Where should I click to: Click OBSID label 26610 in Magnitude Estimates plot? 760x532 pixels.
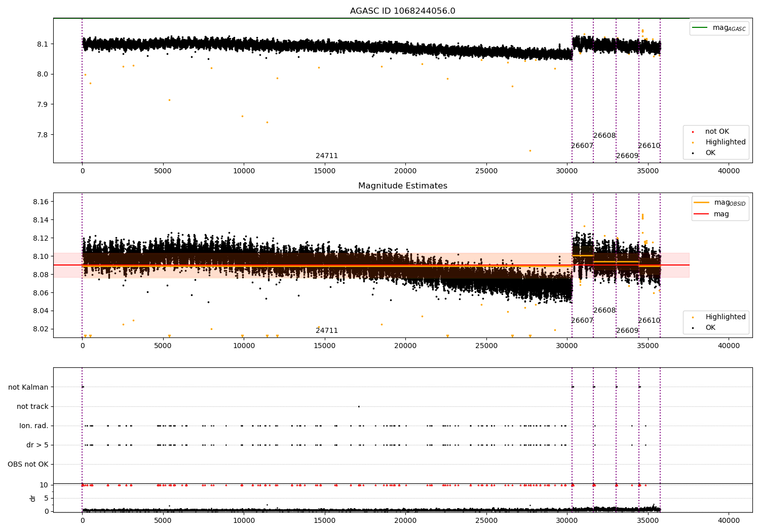click(649, 321)
